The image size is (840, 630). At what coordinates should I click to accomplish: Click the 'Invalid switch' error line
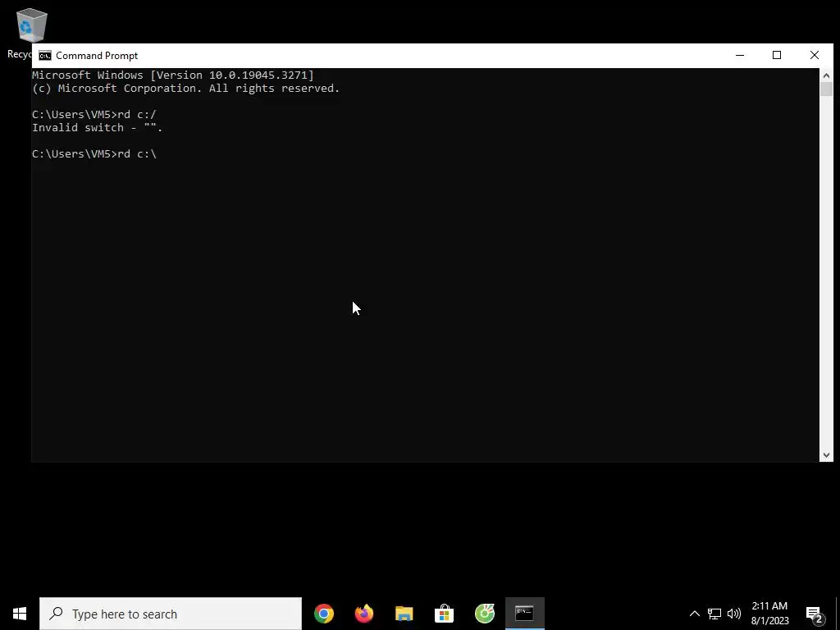[x=97, y=127]
